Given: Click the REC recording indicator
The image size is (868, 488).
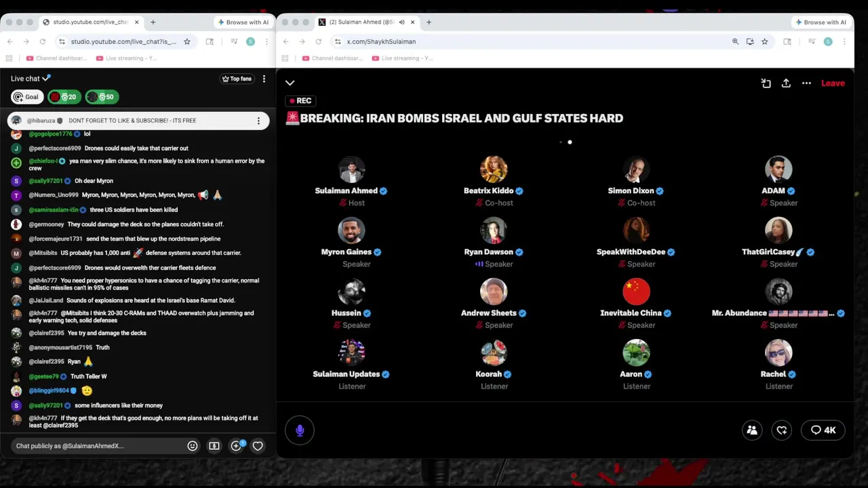Looking at the screenshot, I should pyautogui.click(x=300, y=100).
